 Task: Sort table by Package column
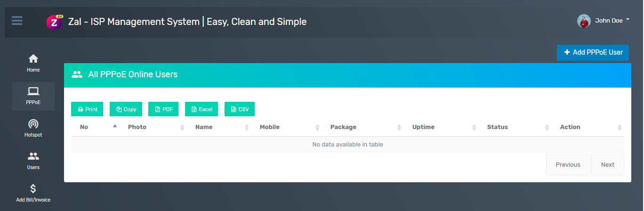[363, 127]
